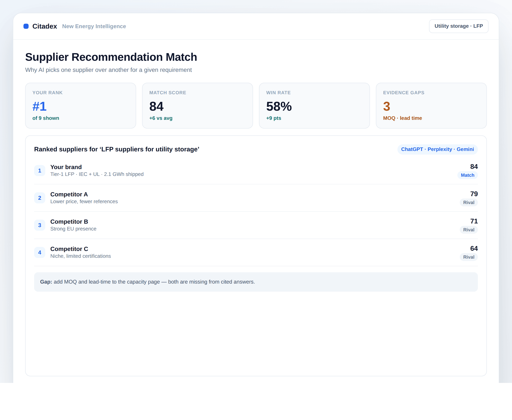
Task: Click the New Energy Intelligence tagline
Action: coord(94,26)
